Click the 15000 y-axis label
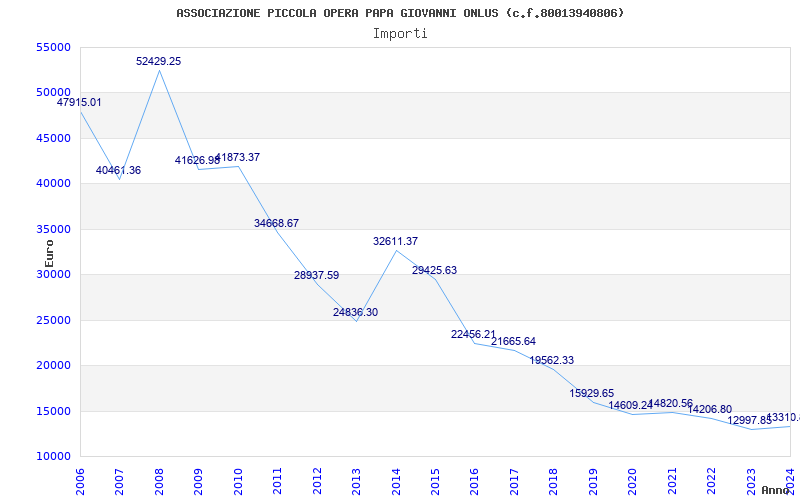800x500 pixels. coord(54,411)
